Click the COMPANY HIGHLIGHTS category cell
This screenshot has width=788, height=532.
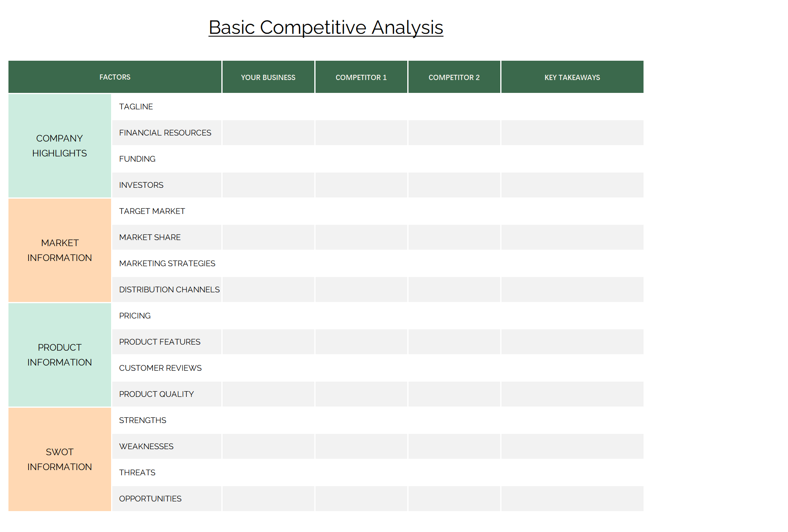60,146
